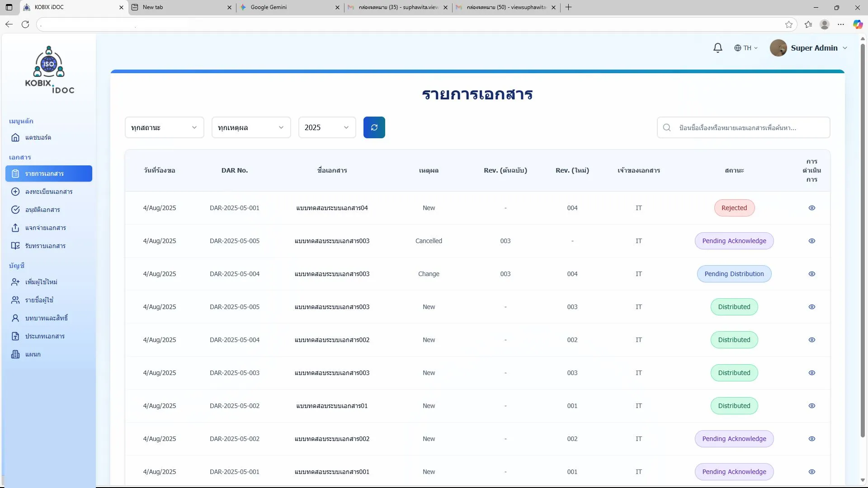The height and width of the screenshot is (488, 868).
Task: Open ลงทะเบียนเอกสาร from the sidebar
Action: click(x=48, y=192)
